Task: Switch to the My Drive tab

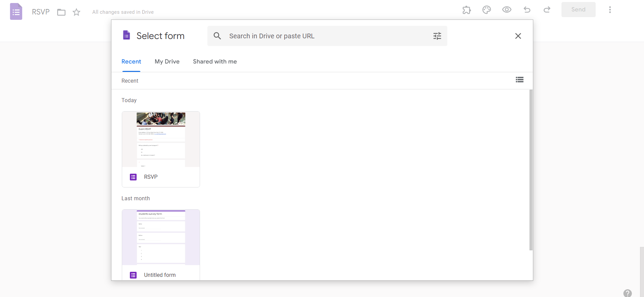Action: 167,61
